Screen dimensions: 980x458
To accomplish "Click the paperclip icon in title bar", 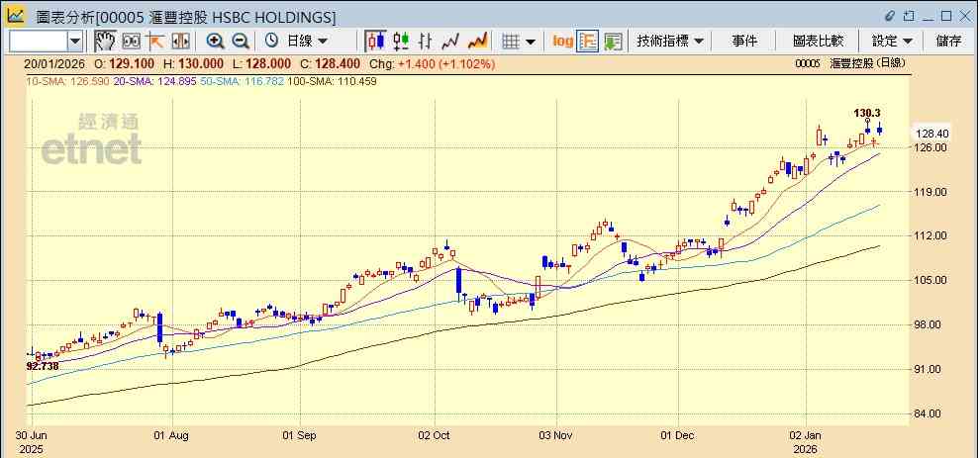I will tap(891, 16).
